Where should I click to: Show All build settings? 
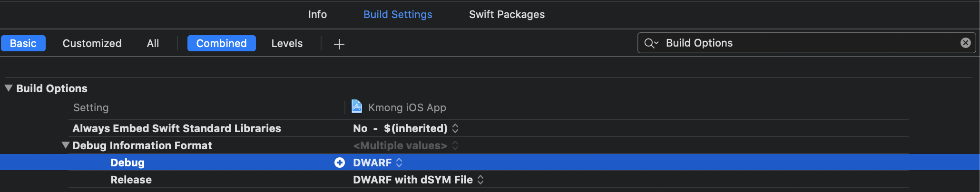pyautogui.click(x=153, y=43)
